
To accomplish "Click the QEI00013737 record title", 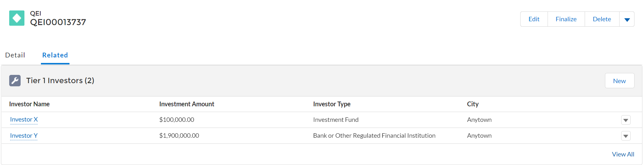I will [x=58, y=22].
